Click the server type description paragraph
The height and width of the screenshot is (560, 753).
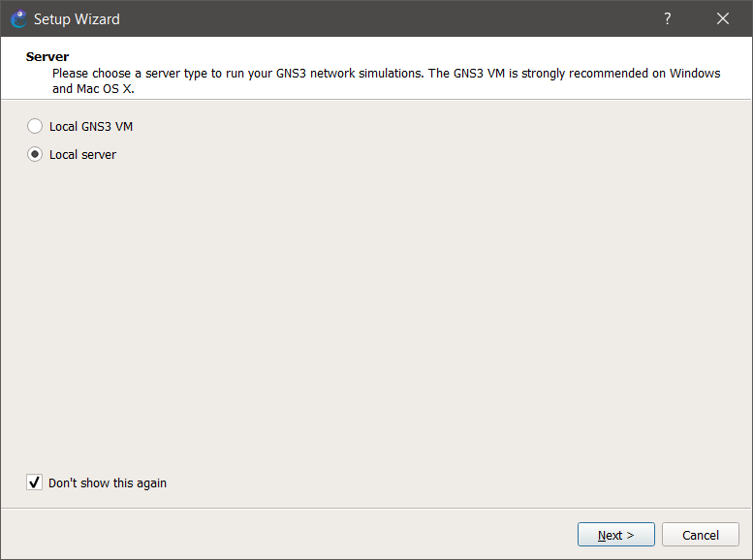(x=386, y=74)
